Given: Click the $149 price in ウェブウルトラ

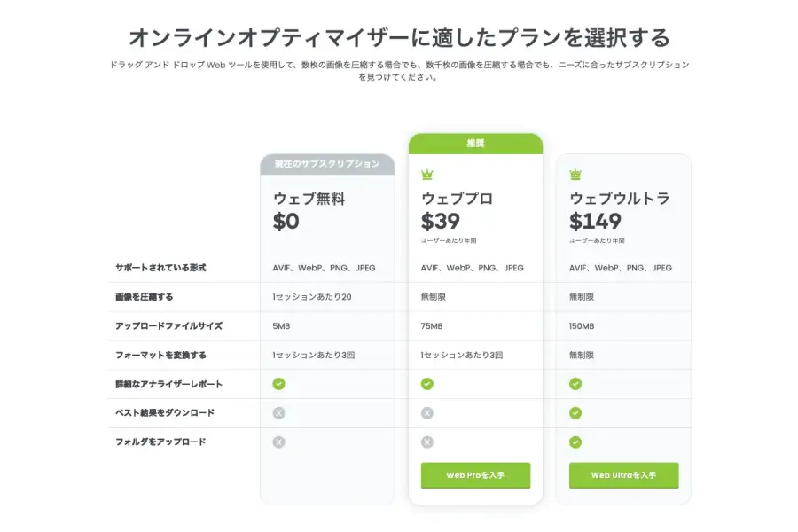Looking at the screenshot, I should point(595,221).
